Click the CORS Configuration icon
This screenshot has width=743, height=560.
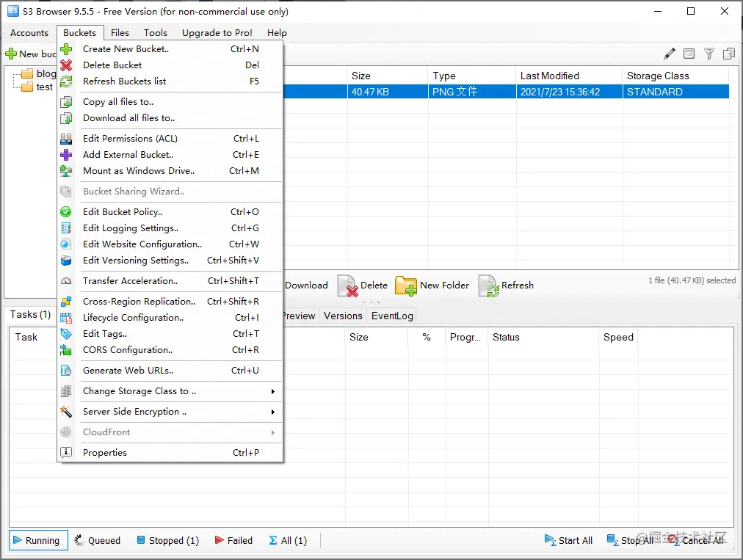66,349
